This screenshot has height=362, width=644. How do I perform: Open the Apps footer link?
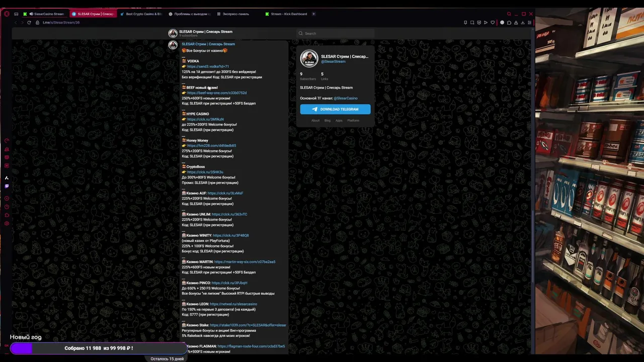coord(339,121)
